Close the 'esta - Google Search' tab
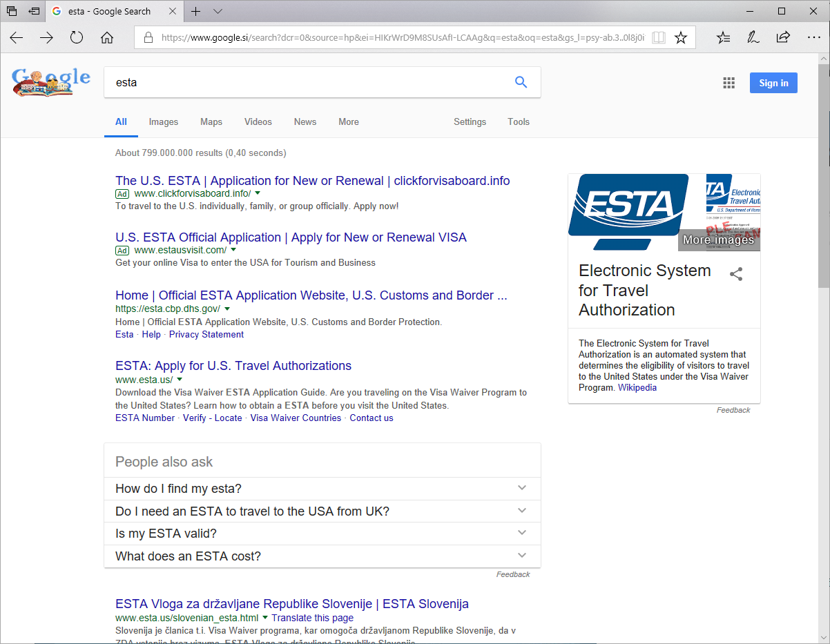This screenshot has height=644, width=830. (173, 11)
